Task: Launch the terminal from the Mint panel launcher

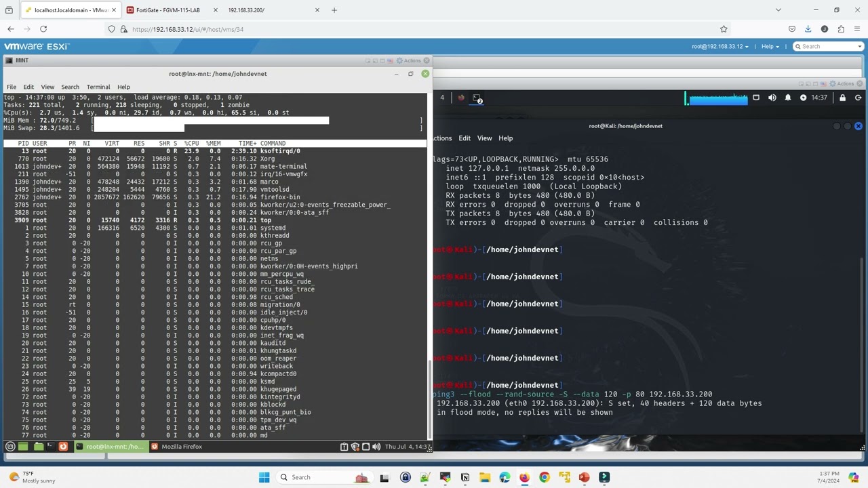Action: (x=51, y=447)
